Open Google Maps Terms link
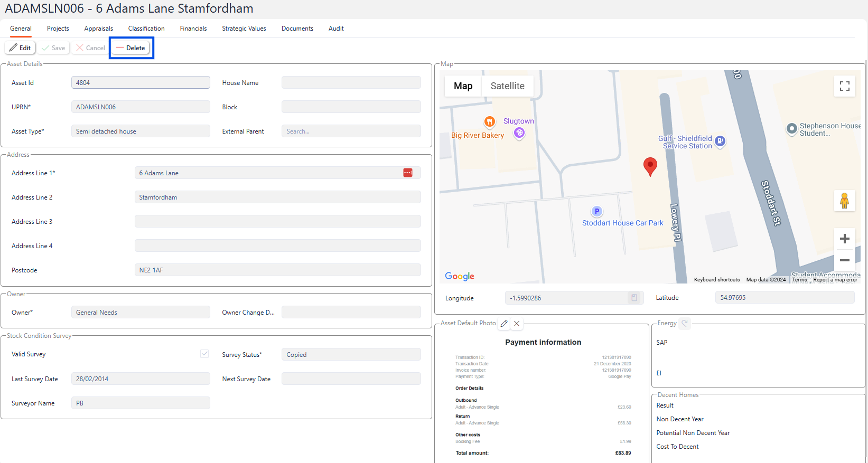 799,280
